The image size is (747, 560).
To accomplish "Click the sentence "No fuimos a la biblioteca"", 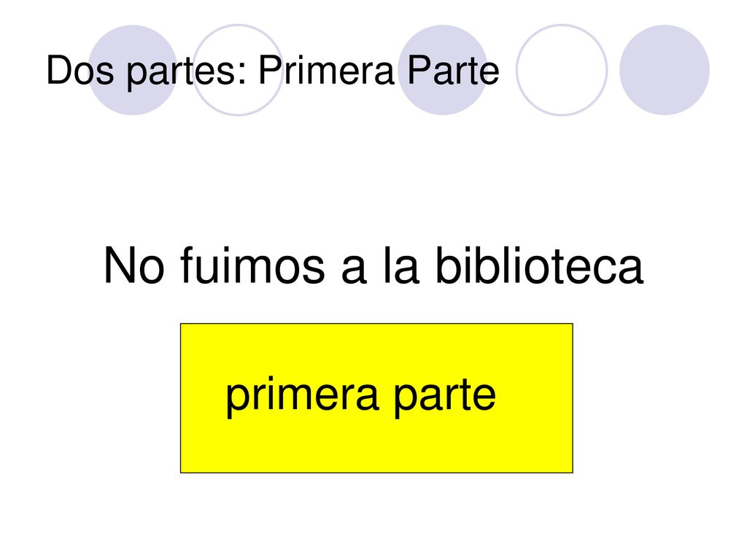I will pyautogui.click(x=373, y=265).
